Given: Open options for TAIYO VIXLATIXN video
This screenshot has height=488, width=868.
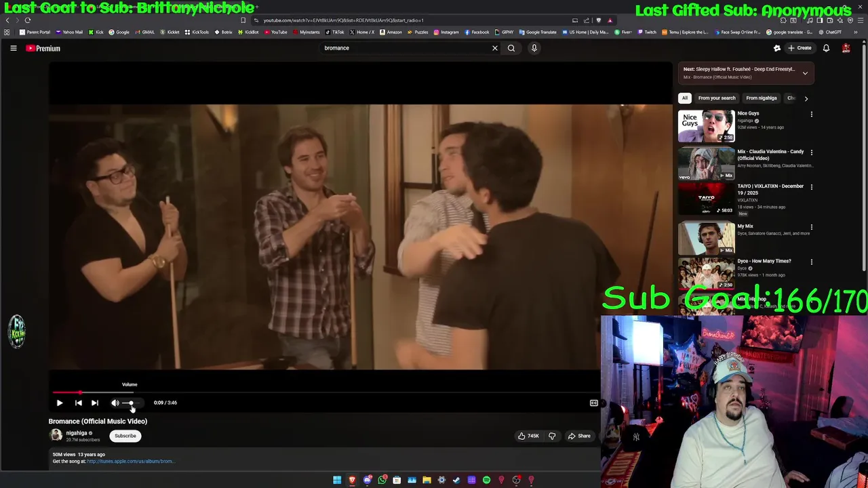Looking at the screenshot, I should pos(812,187).
